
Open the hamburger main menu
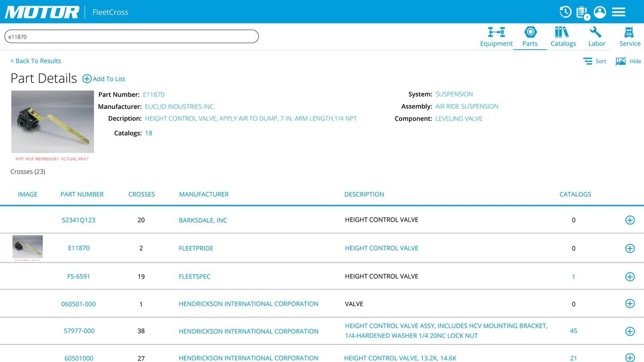[619, 12]
